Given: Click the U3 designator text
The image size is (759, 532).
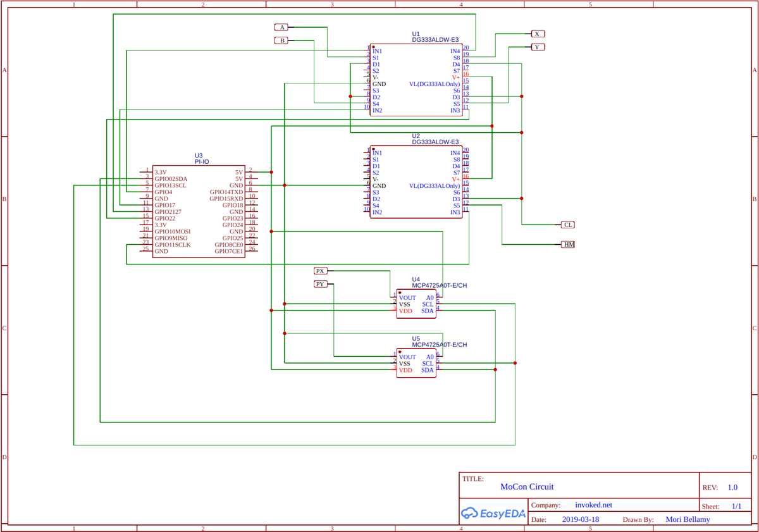Looking at the screenshot, I should tap(199, 156).
